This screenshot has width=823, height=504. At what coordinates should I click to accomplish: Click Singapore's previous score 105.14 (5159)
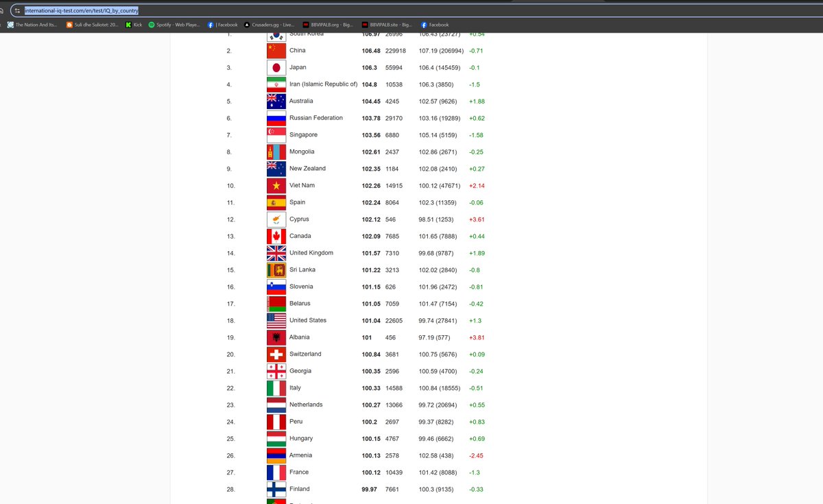pyautogui.click(x=438, y=135)
